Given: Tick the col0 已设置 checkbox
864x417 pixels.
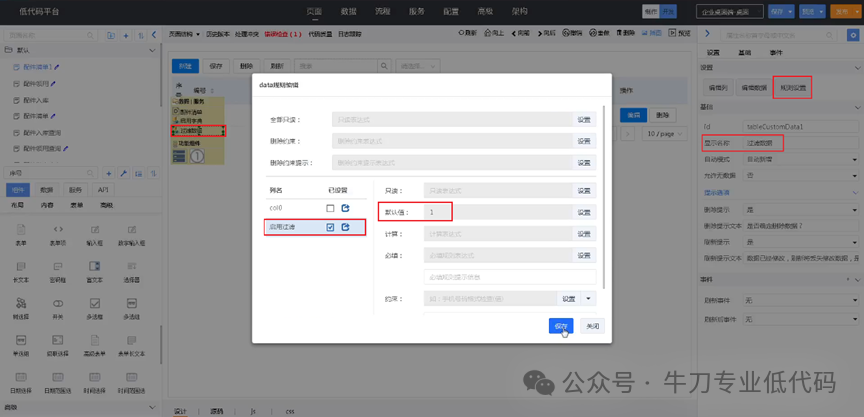Looking at the screenshot, I should (x=330, y=208).
